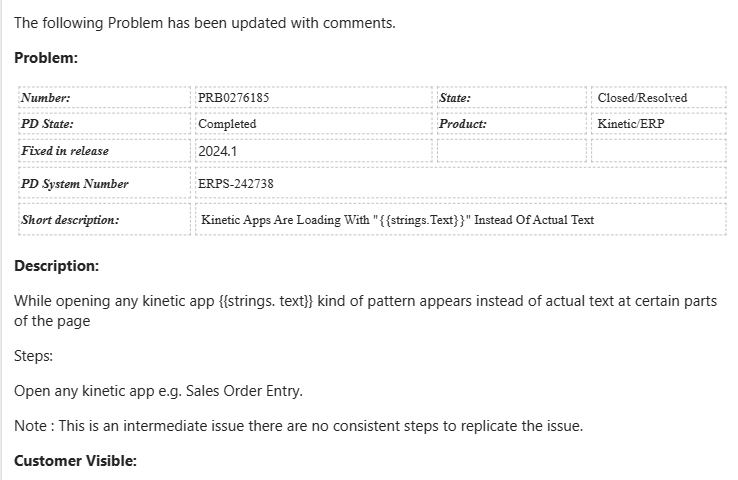Screen dimensions: 738x480
Task: Select the PD System Number label
Action: point(75,184)
